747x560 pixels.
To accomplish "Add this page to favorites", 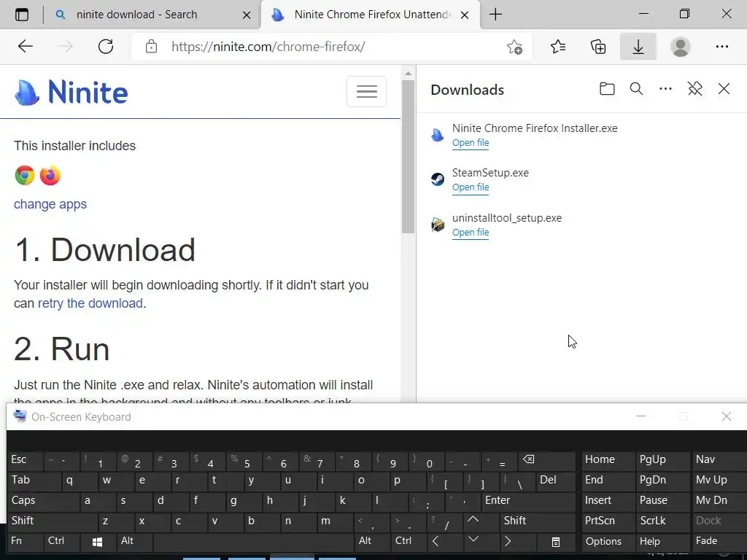I will (x=514, y=47).
